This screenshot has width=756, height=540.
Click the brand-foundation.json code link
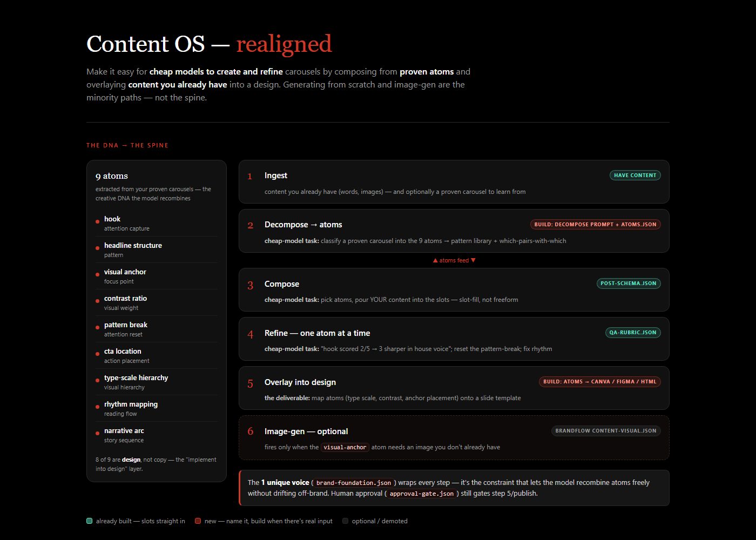[x=354, y=483]
